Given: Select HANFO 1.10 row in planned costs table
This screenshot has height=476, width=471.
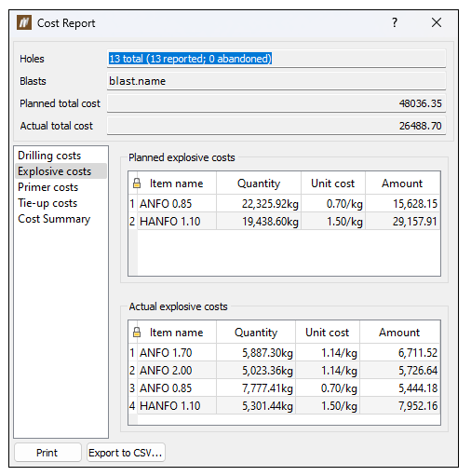Looking at the screenshot, I should 285,222.
